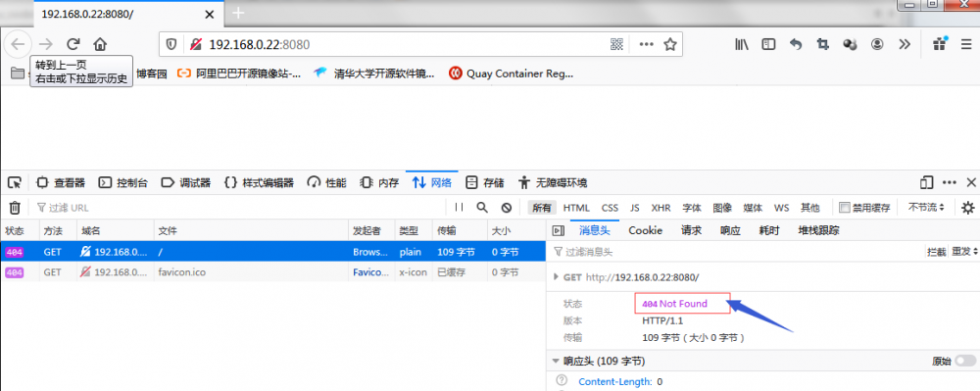The image size is (980, 391).
Task: Open the 请求 request details tab
Action: 691,230
